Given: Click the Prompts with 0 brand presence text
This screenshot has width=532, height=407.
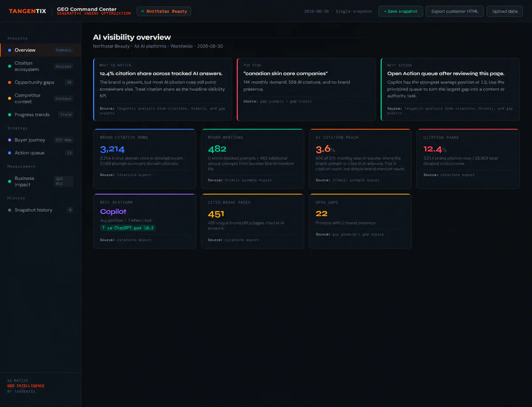Looking at the screenshot, I should click(x=345, y=223).
